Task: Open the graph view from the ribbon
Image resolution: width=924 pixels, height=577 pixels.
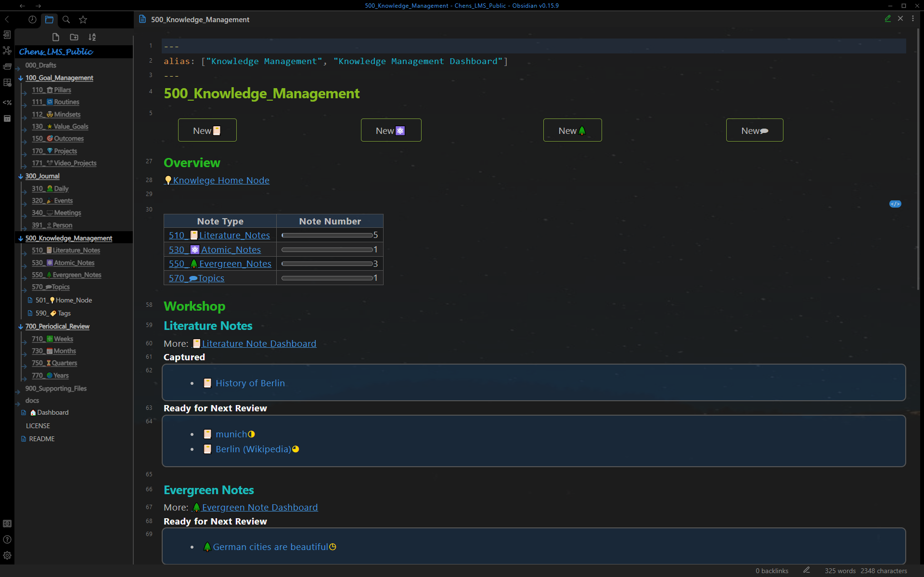Action: [x=7, y=51]
